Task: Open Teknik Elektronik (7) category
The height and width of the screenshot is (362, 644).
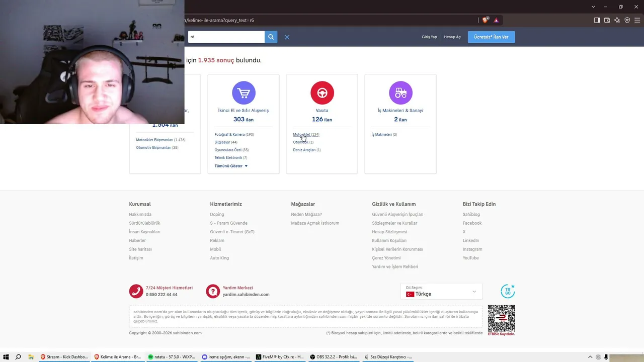Action: (x=230, y=158)
